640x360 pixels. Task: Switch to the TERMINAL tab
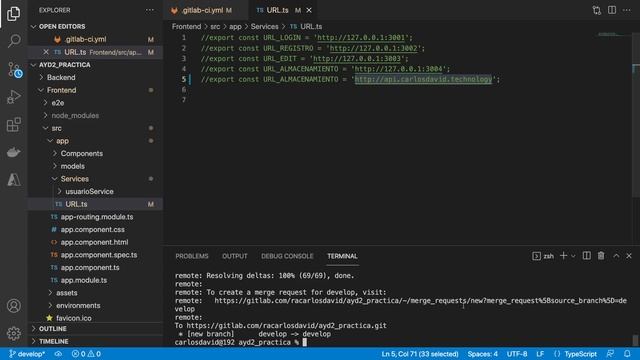coord(342,256)
